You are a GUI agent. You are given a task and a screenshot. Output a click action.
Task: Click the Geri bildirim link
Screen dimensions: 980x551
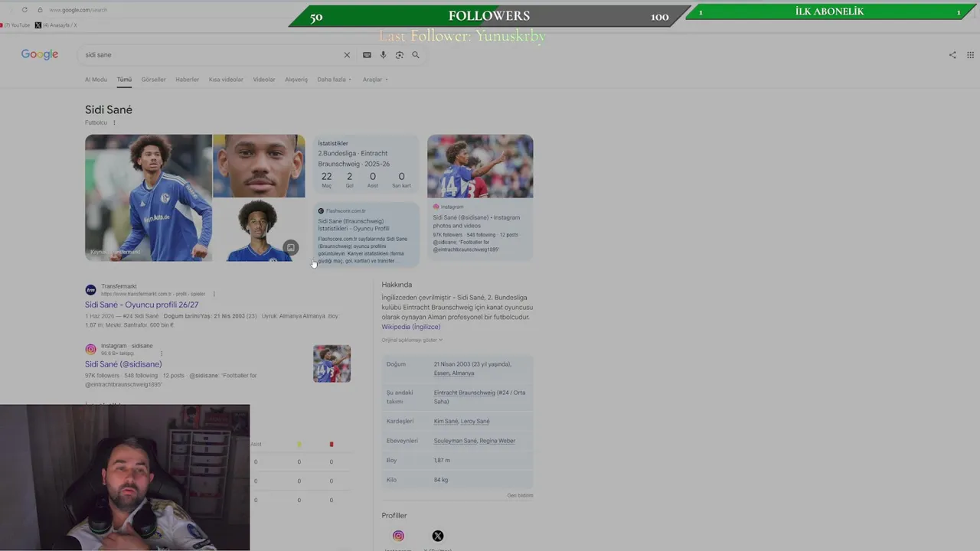pyautogui.click(x=520, y=495)
